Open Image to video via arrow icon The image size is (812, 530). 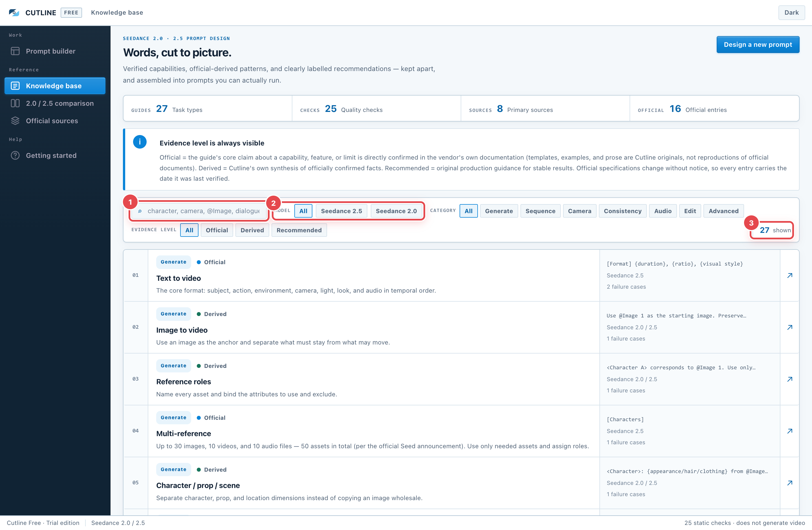point(789,327)
